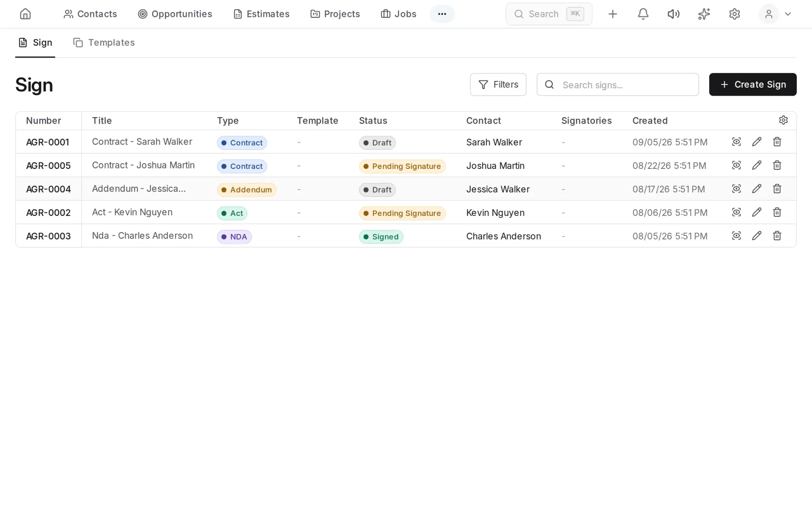Open the more navigation items menu

pos(442,14)
